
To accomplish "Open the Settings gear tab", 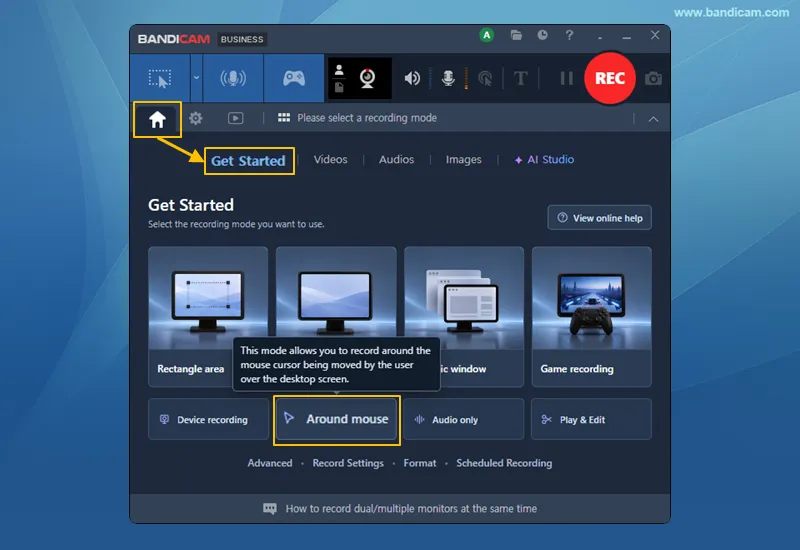I will point(195,118).
